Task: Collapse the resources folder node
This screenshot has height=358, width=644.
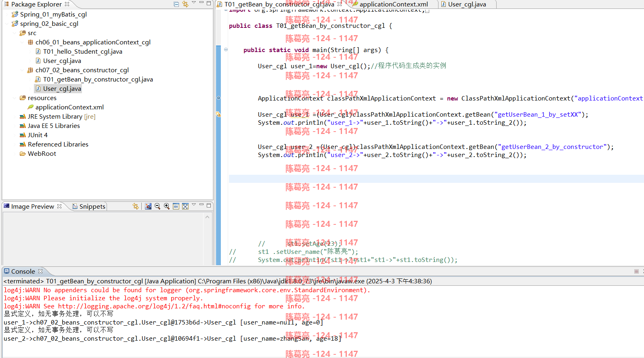Action: click(15, 98)
